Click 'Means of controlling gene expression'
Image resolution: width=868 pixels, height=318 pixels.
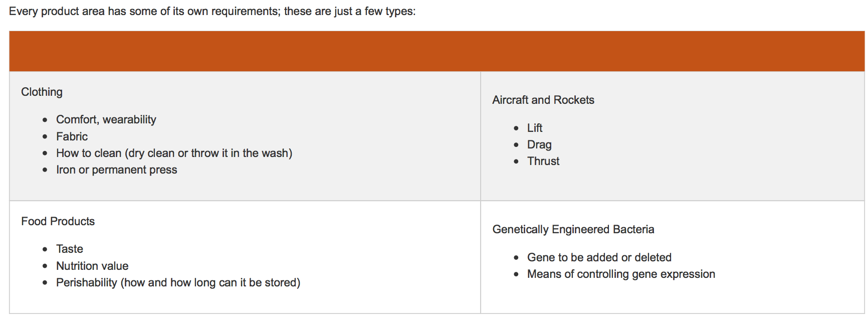click(620, 274)
